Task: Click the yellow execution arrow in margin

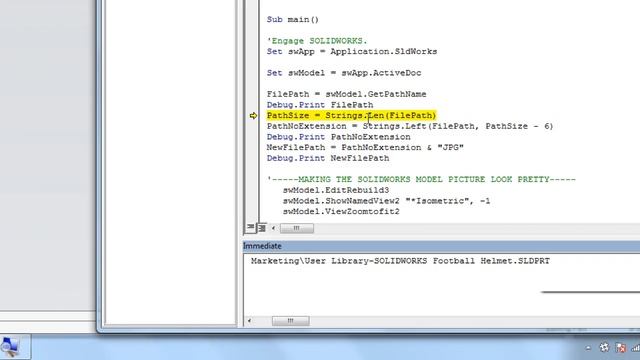Action: point(253,116)
